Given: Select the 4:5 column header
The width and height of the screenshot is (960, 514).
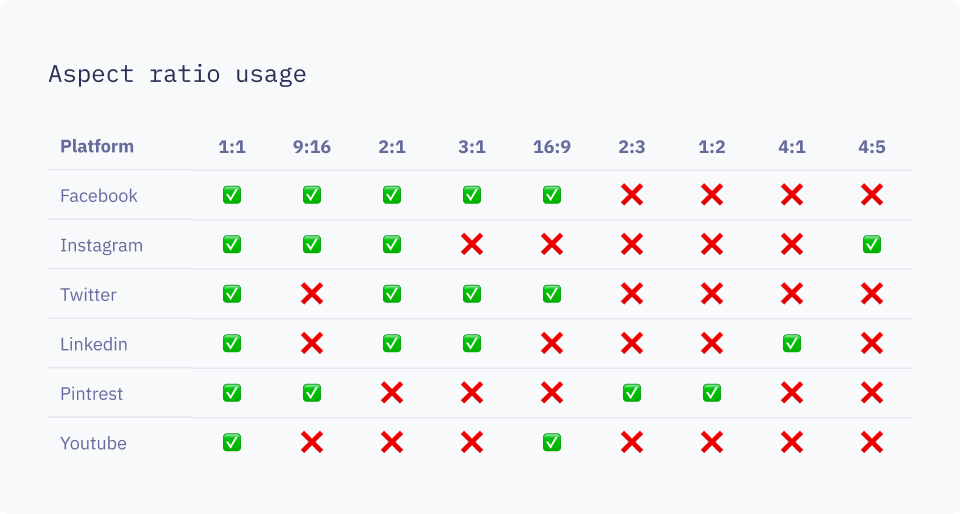Looking at the screenshot, I should [871, 147].
